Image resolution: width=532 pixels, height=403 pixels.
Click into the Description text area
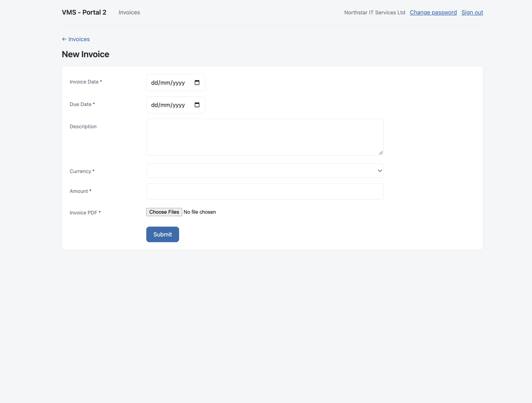[265, 137]
